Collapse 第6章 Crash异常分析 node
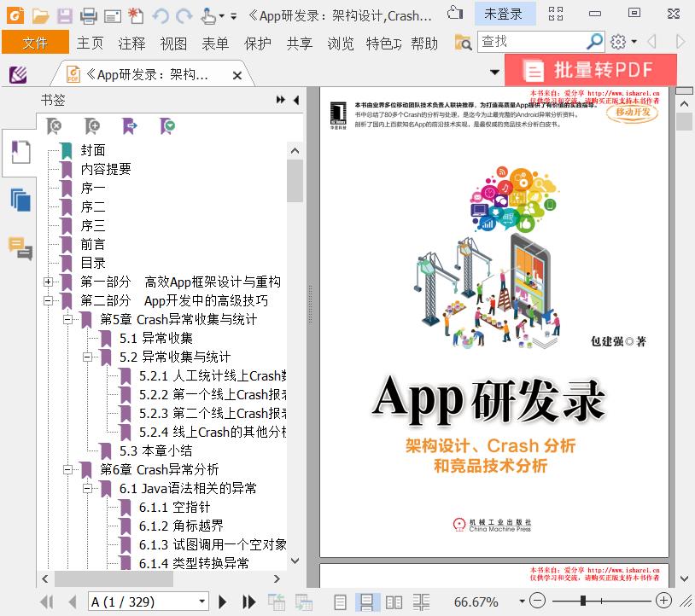The image size is (695, 616). pos(67,469)
